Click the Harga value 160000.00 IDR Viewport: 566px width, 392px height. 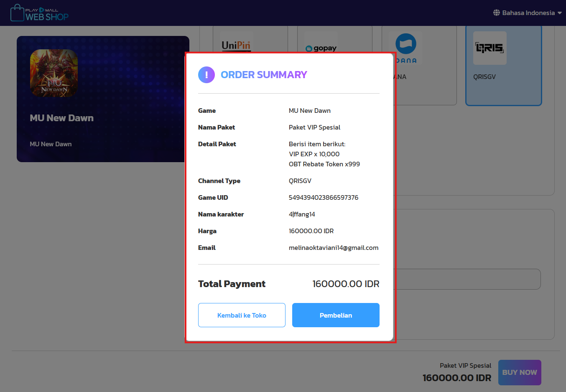311,231
